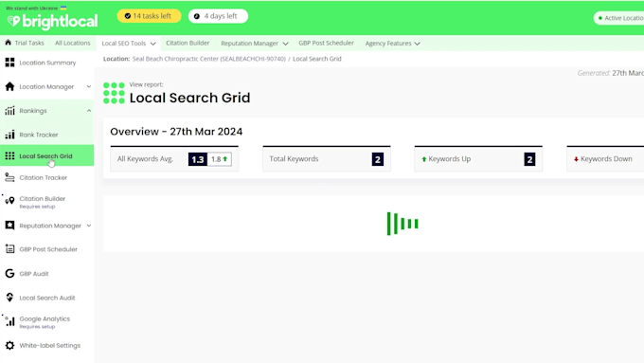
Task: Click the Google Analytics bars icon
Action: coord(9,321)
